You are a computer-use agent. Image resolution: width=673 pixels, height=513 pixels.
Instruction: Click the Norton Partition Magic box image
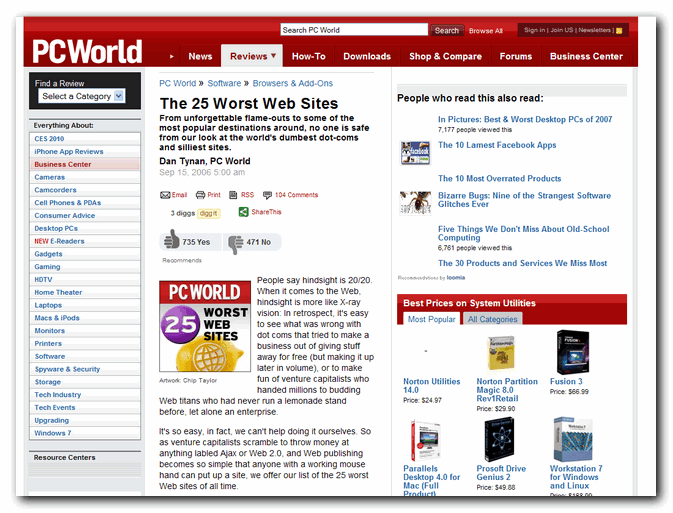coord(501,353)
